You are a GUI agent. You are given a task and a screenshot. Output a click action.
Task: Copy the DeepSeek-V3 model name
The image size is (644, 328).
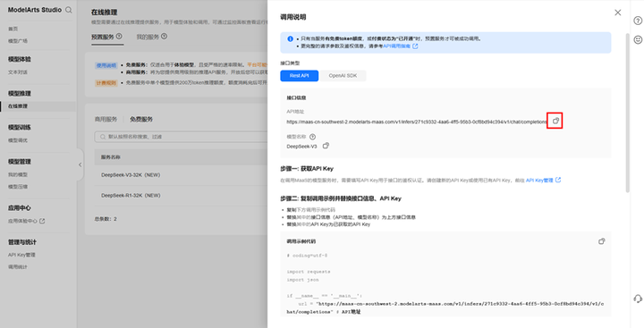tap(326, 146)
